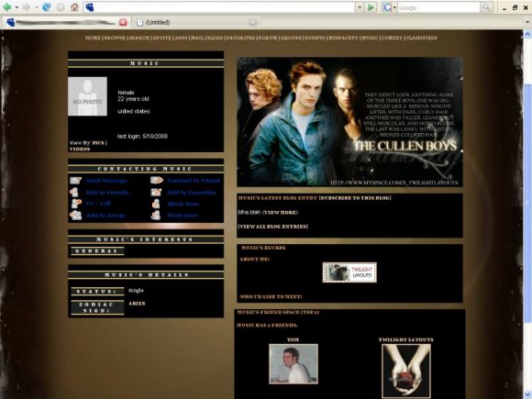
Task: Close the (Untitled) tab
Action: (253, 22)
